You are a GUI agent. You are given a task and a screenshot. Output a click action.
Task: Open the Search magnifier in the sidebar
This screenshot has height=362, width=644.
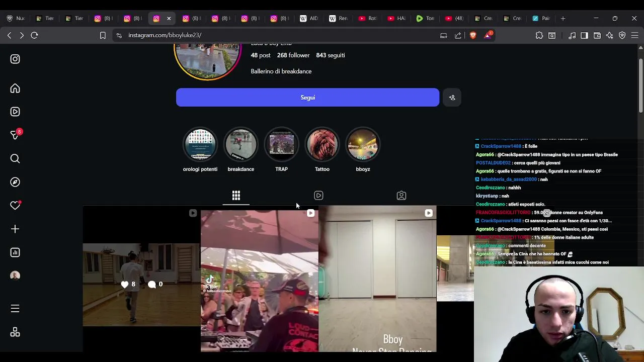pos(15,159)
